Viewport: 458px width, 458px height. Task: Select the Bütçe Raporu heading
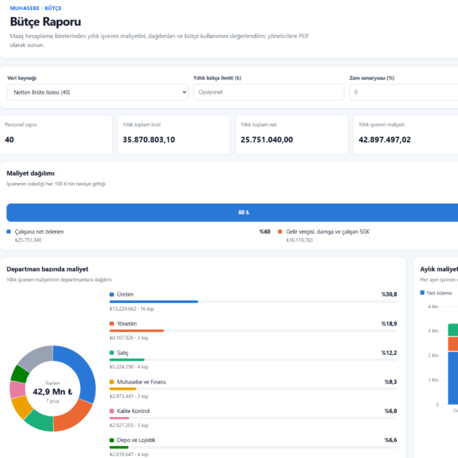(x=45, y=22)
